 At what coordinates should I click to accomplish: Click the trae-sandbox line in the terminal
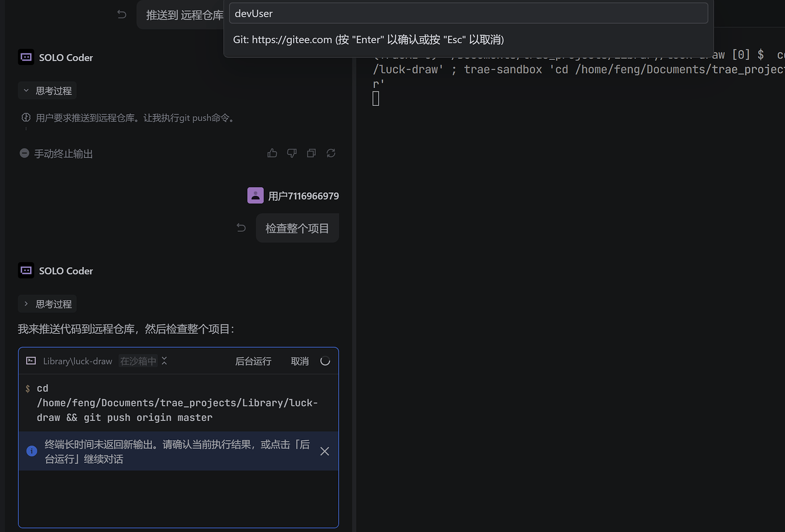(x=579, y=69)
